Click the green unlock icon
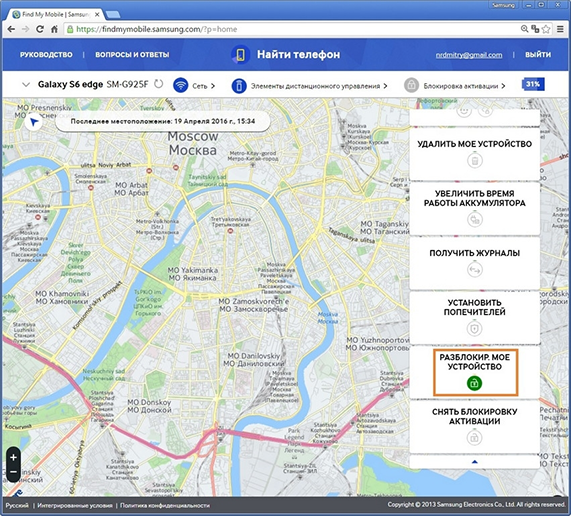Viewport: 571px width, 516px height. (x=474, y=383)
